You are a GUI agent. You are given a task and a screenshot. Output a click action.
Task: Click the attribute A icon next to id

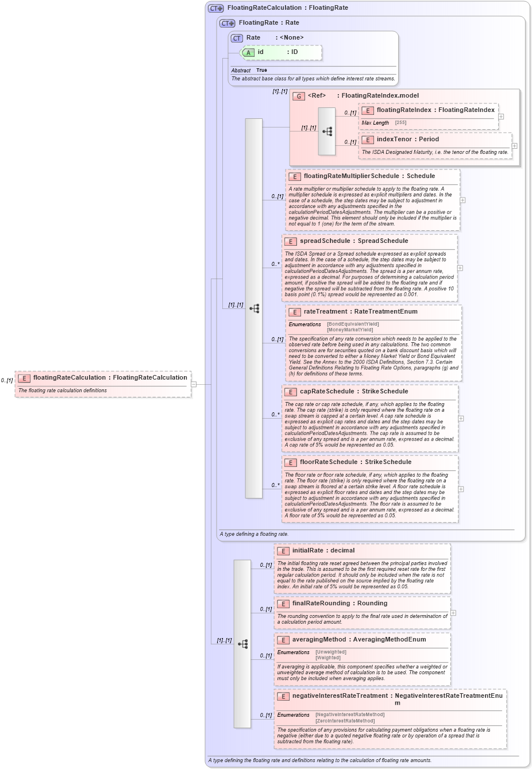pyautogui.click(x=248, y=52)
